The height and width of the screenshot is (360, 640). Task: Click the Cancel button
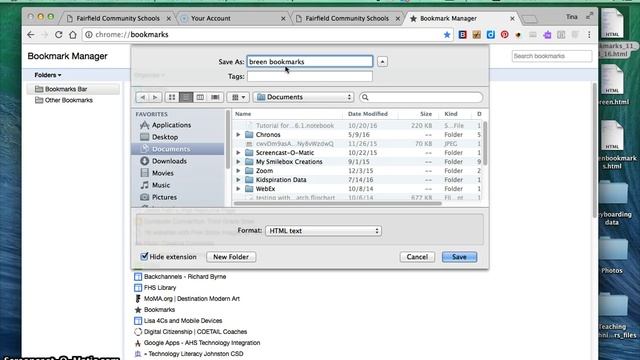point(417,257)
